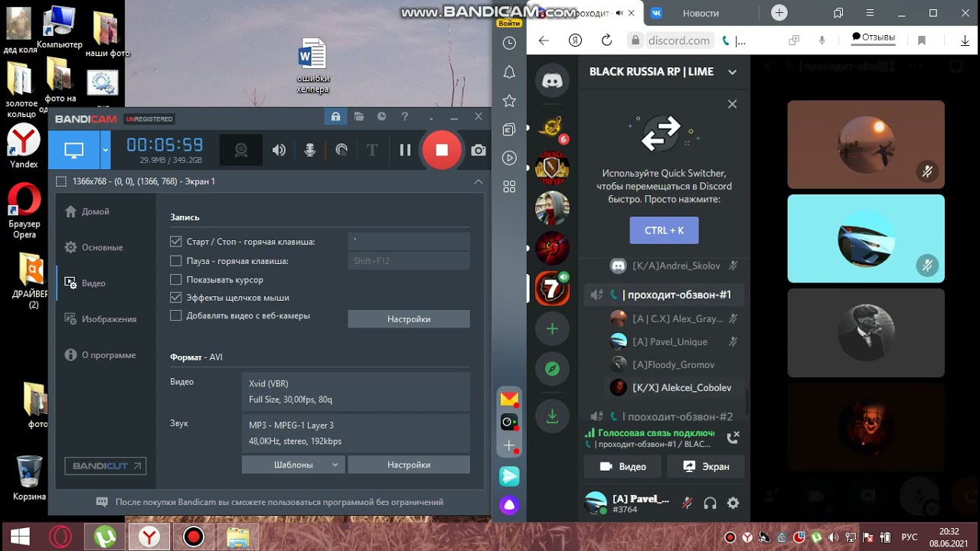Collapse the Bandicam screen area bar chevron
This screenshot has height=551, width=980.
479,181
